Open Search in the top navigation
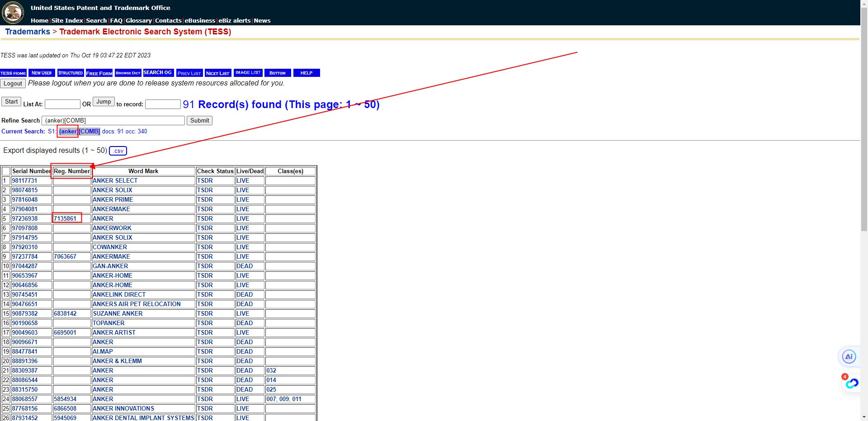Viewport: 868px width, 421px height. pos(96,20)
